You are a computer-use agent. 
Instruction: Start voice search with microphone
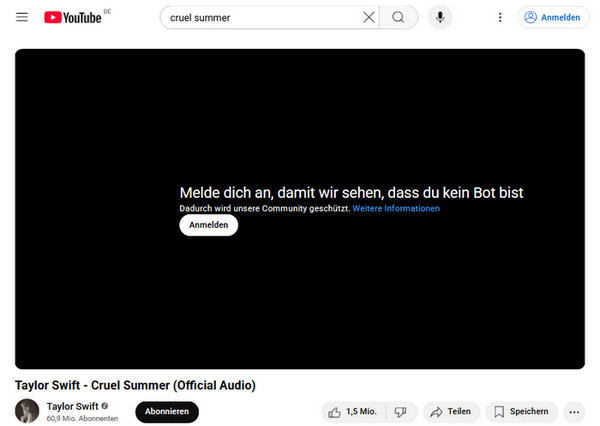pyautogui.click(x=440, y=17)
